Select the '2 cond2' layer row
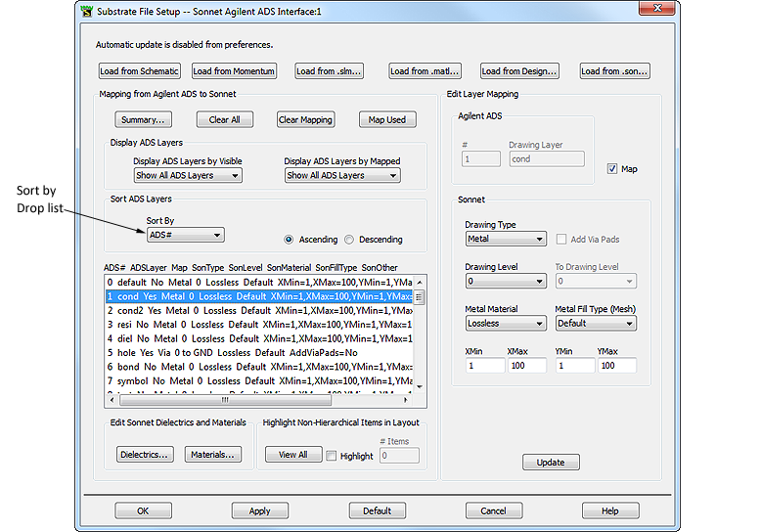This screenshot has width=761, height=532. tap(259, 311)
